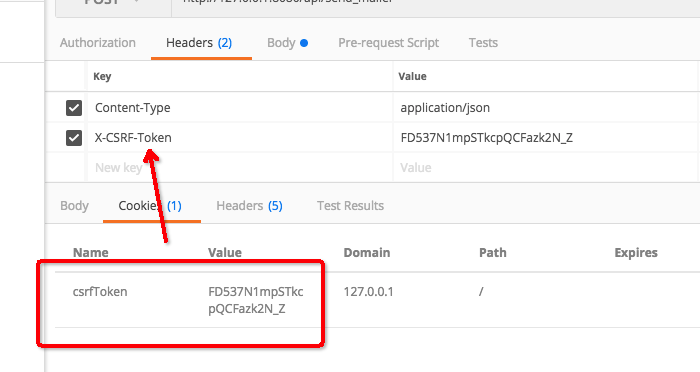Open the Pre-request Script tab
Screen dimensions: 700x372
point(388,43)
